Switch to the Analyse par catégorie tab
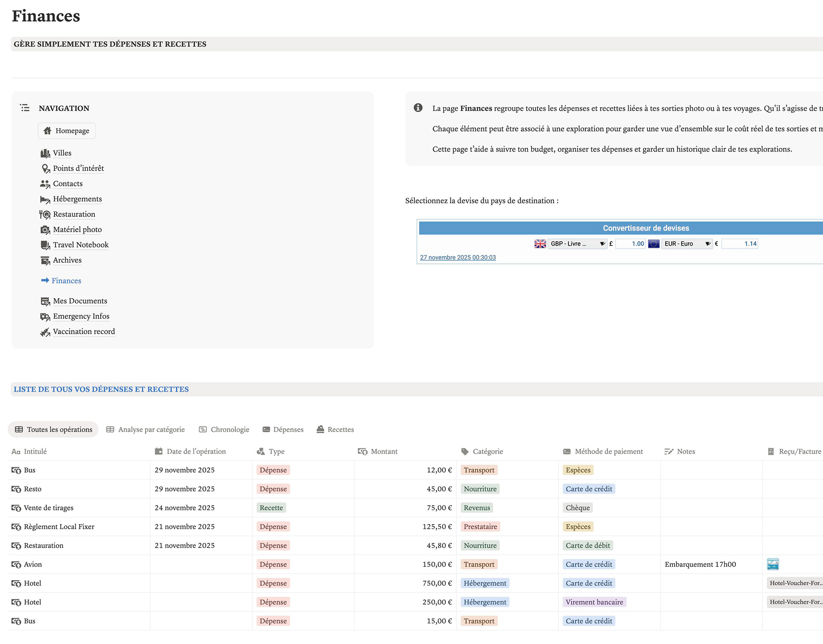The height and width of the screenshot is (644, 823). click(x=146, y=429)
